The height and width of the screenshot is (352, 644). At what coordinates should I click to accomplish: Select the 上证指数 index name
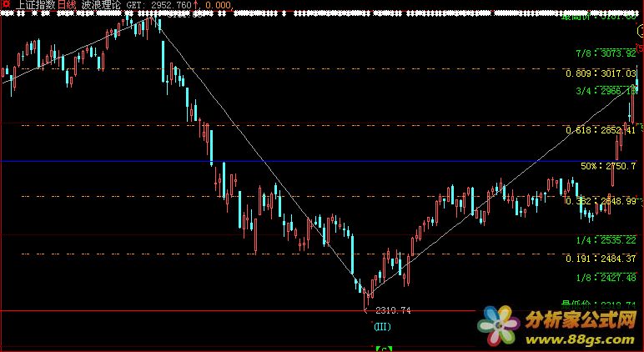[35, 5]
